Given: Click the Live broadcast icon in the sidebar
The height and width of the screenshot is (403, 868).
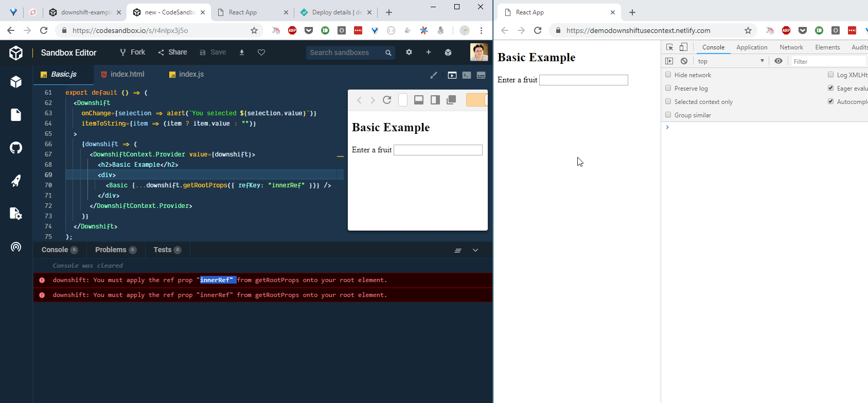Looking at the screenshot, I should click(16, 247).
